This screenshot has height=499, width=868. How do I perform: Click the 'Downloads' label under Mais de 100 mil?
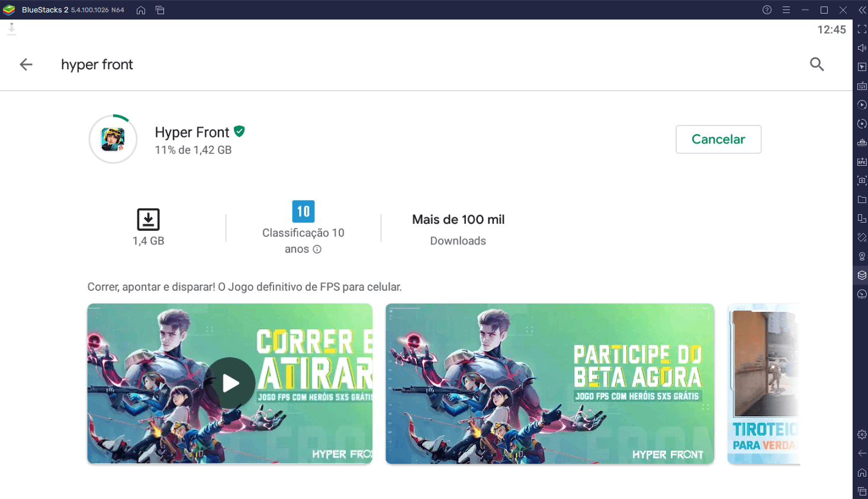tap(458, 241)
